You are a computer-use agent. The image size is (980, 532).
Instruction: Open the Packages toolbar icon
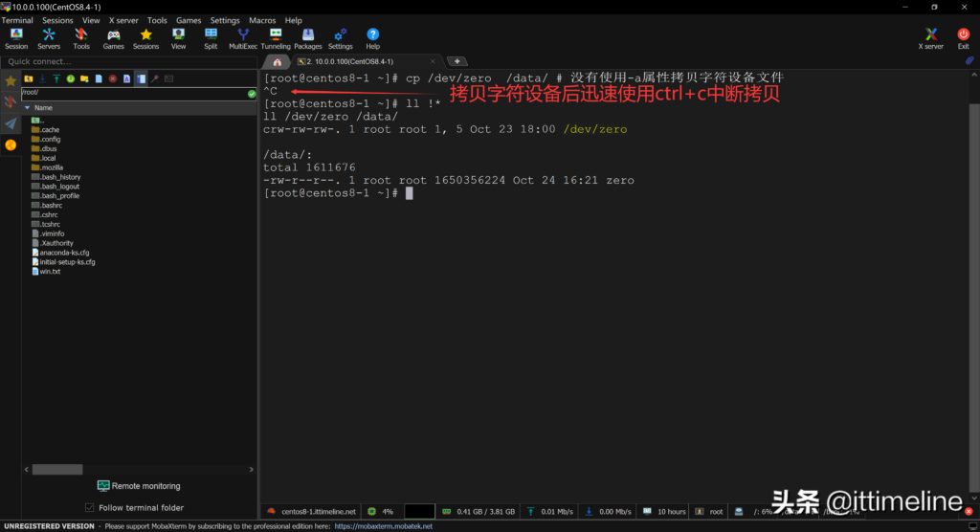tap(308, 38)
